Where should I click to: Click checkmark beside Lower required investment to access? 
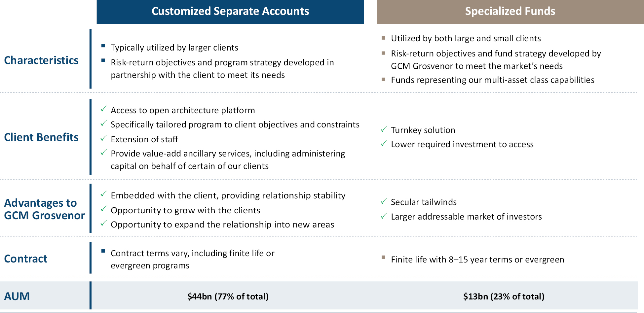384,143
